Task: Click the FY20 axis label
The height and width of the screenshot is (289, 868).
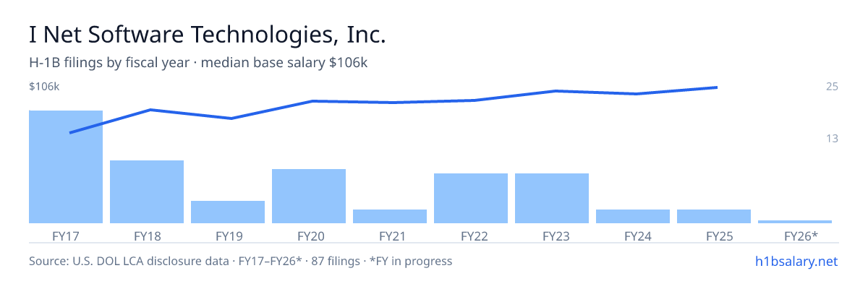Action: 309,236
